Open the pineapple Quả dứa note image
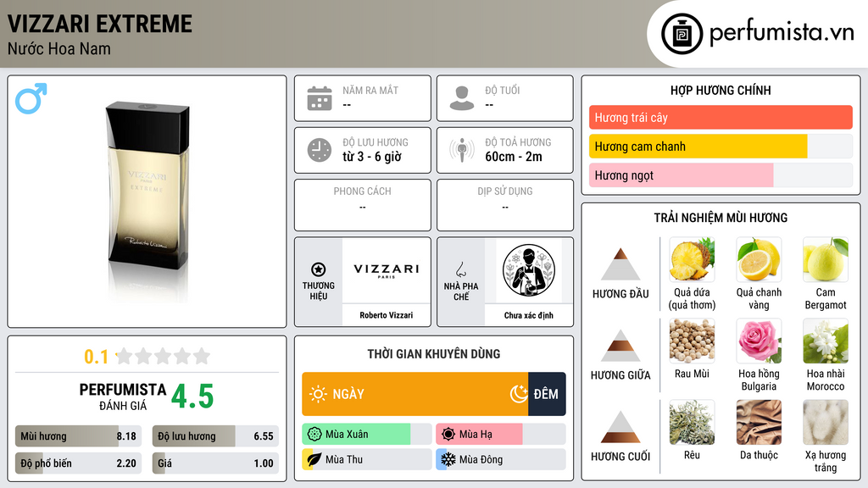Viewport: 868px width, 488px height. [692, 259]
